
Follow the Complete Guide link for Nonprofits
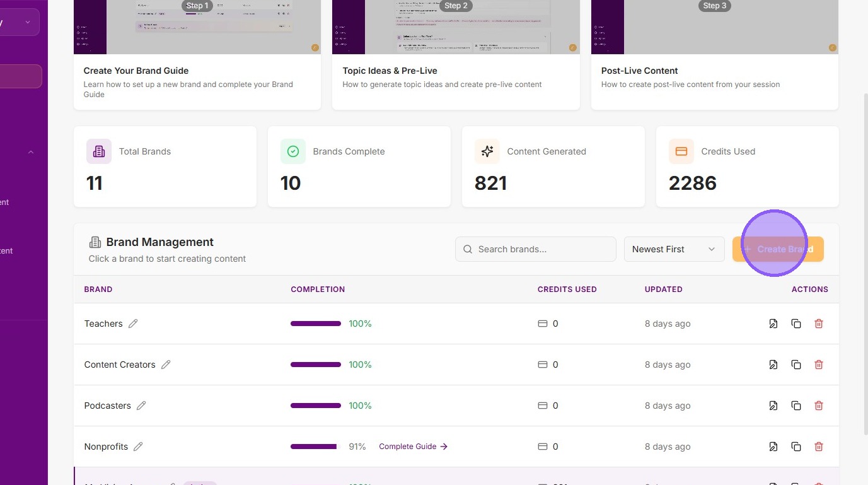(414, 447)
